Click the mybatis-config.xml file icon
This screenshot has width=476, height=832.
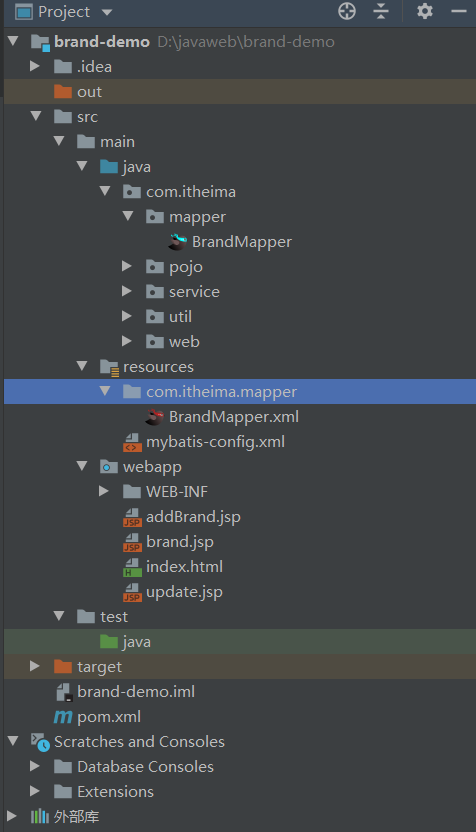pos(132,442)
